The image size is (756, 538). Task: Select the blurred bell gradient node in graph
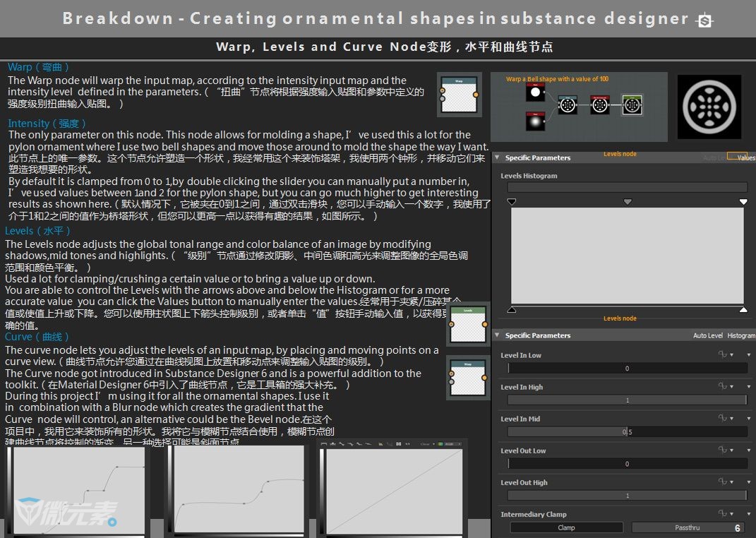(535, 121)
